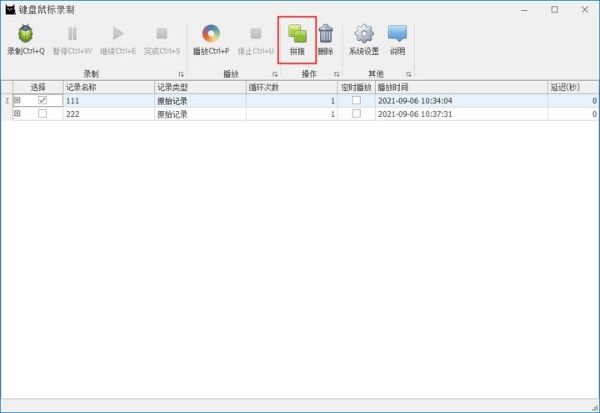Uncheck the 选择 checkbox for record 111
600x413 pixels.
[42, 100]
